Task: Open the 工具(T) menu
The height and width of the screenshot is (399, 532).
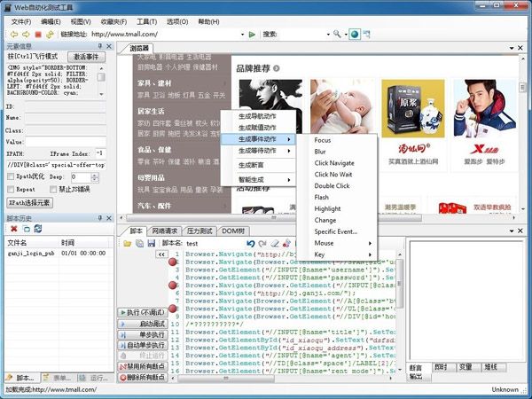Action: [146, 21]
